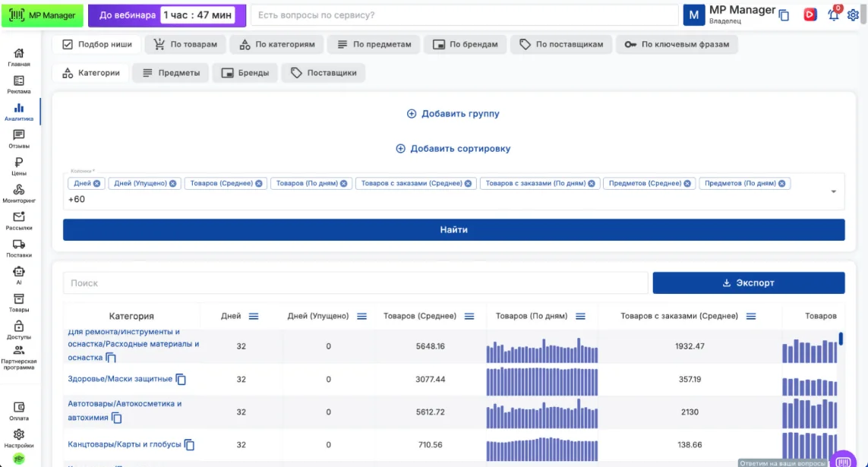Viewport: 868px width, 467px height.
Task: Open the settings gear in the top bar
Action: (x=853, y=15)
